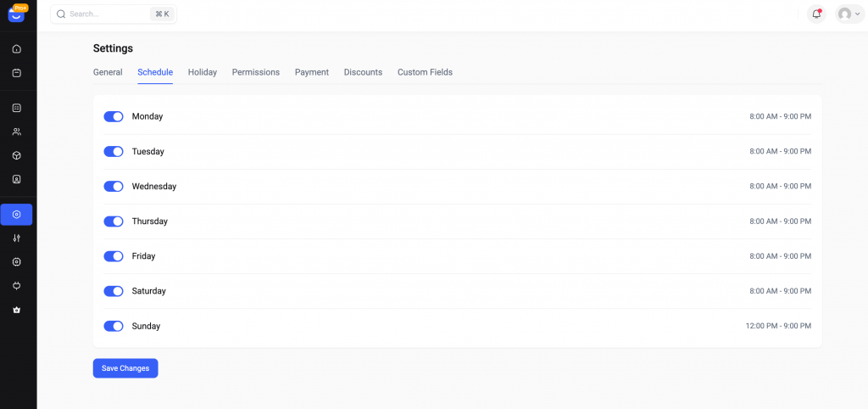Image resolution: width=868 pixels, height=409 pixels.
Task: Click the Thursday day label
Action: [x=149, y=221]
